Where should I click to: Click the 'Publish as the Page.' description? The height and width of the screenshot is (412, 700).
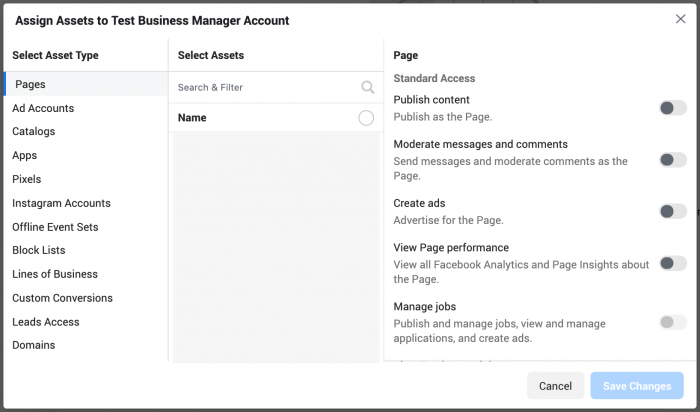click(442, 117)
